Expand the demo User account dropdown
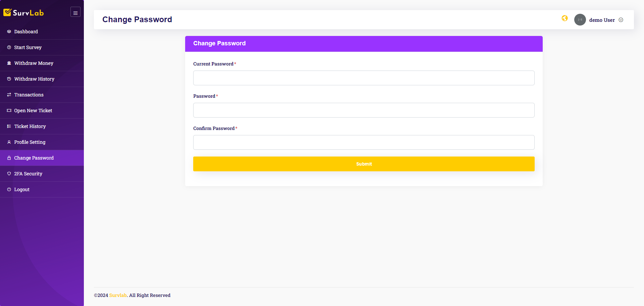644x306 pixels. 621,20
